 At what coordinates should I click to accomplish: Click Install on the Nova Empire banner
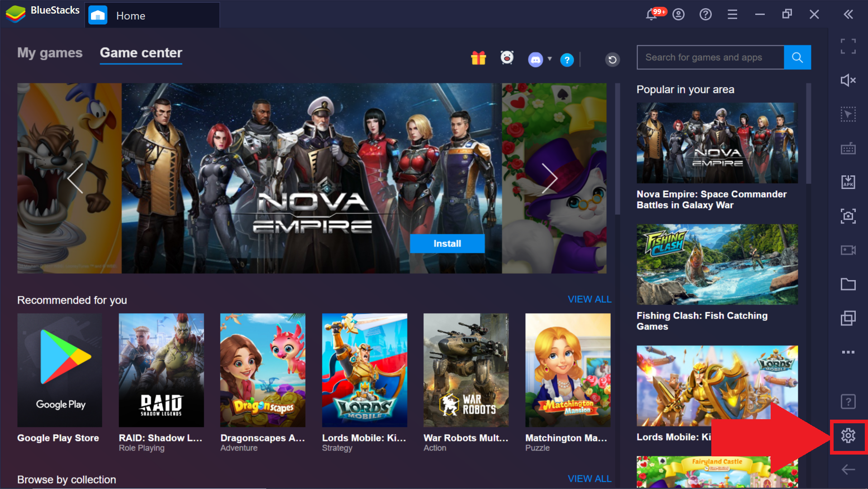[447, 243]
